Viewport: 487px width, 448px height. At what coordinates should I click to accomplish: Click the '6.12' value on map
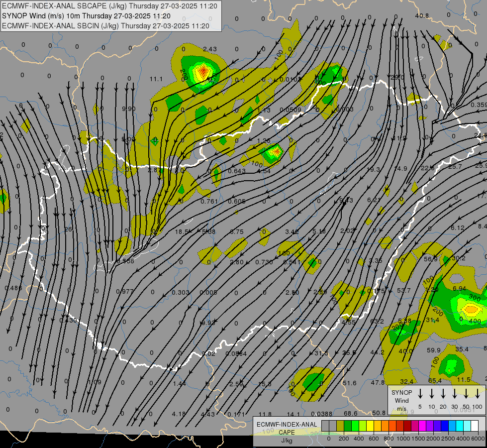click(x=458, y=228)
